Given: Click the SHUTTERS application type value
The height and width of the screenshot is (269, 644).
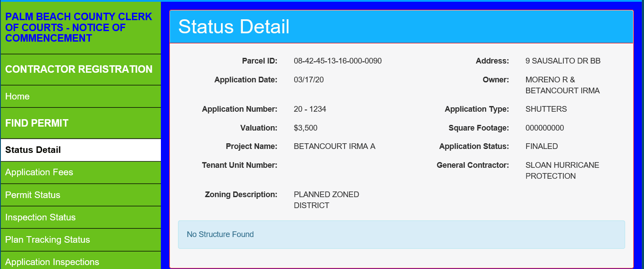Looking at the screenshot, I should 546,109.
